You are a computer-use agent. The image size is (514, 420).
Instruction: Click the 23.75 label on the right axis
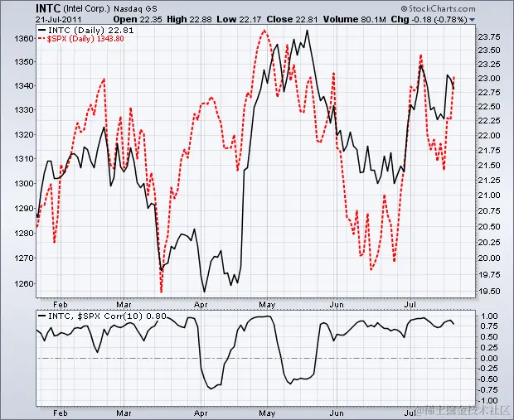click(x=489, y=37)
